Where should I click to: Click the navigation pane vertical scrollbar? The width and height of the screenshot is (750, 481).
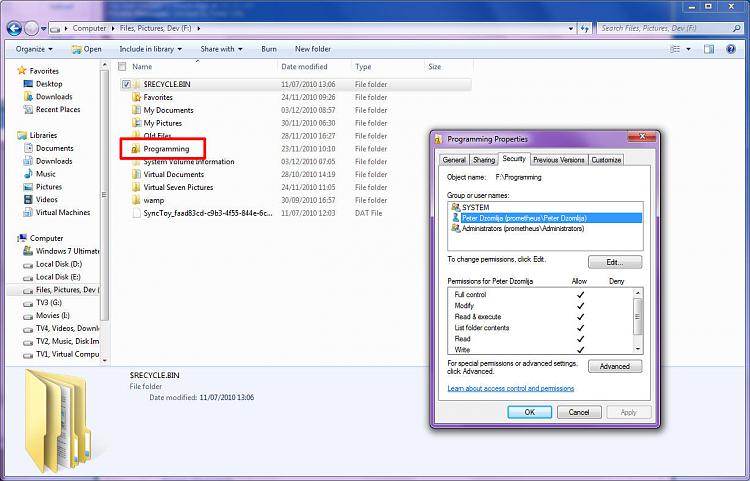tap(105, 195)
